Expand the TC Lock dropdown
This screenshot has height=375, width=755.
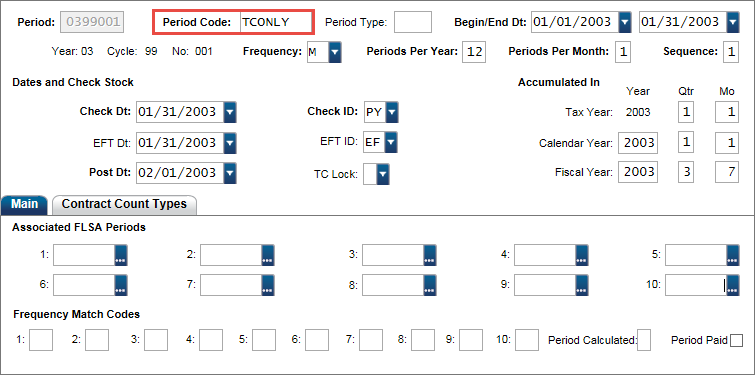pos(383,174)
